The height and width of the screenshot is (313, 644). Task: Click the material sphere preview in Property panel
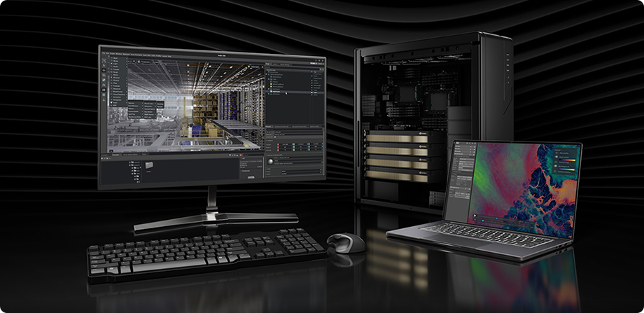(x=271, y=162)
